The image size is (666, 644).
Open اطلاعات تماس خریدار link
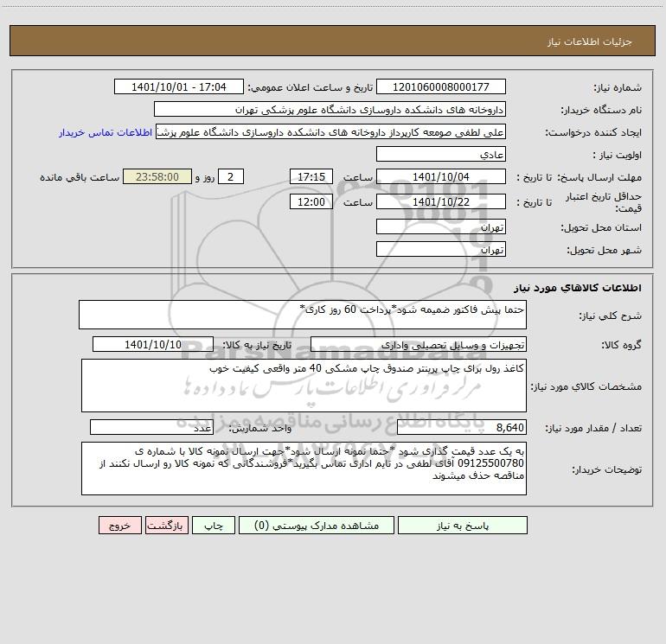[x=106, y=132]
